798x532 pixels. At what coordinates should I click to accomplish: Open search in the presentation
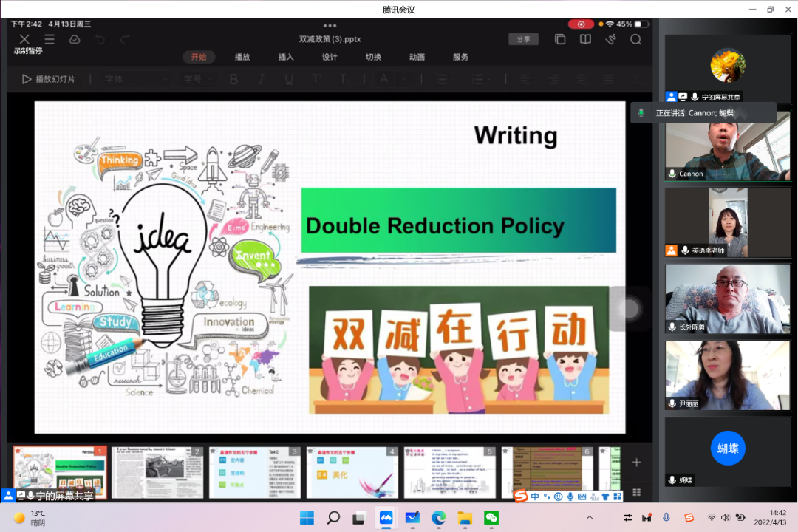point(635,39)
